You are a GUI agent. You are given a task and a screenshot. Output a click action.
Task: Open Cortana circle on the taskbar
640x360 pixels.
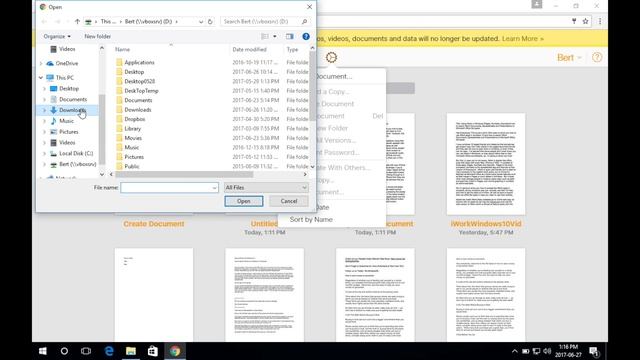[64, 351]
